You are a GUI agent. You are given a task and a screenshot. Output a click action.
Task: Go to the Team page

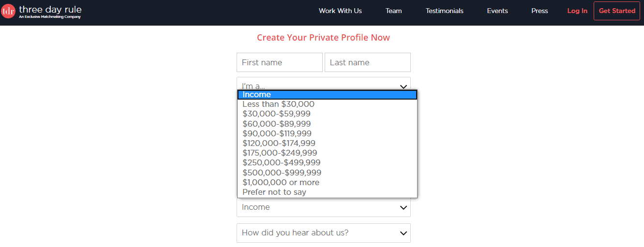393,11
